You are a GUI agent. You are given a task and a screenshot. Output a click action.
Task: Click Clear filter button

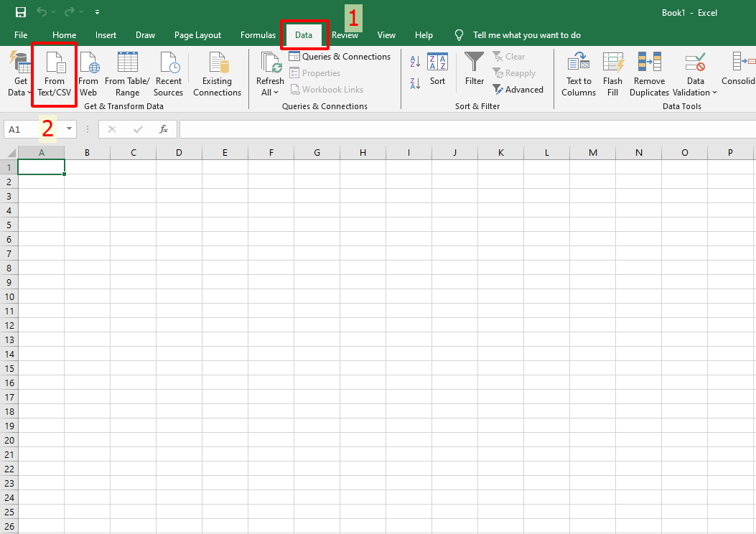click(508, 57)
